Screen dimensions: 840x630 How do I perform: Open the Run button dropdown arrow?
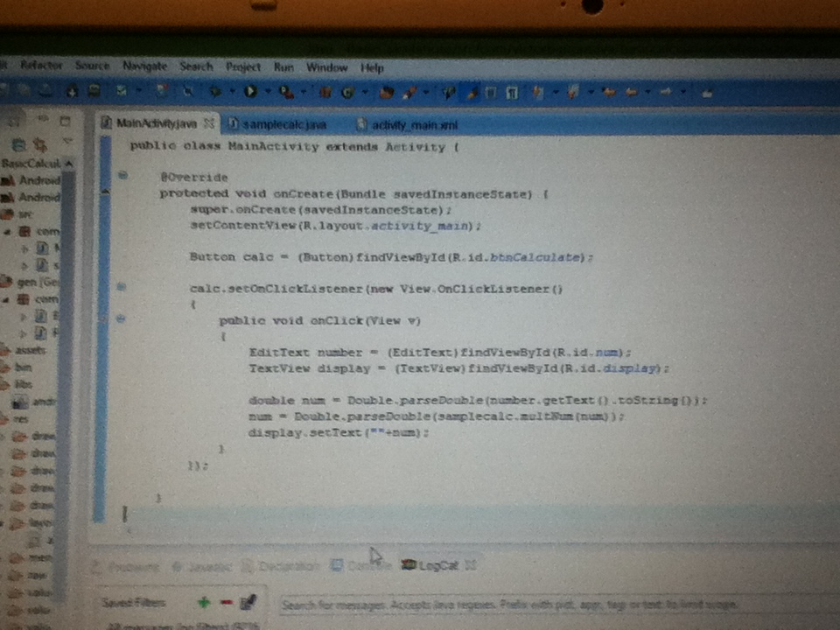click(268, 92)
